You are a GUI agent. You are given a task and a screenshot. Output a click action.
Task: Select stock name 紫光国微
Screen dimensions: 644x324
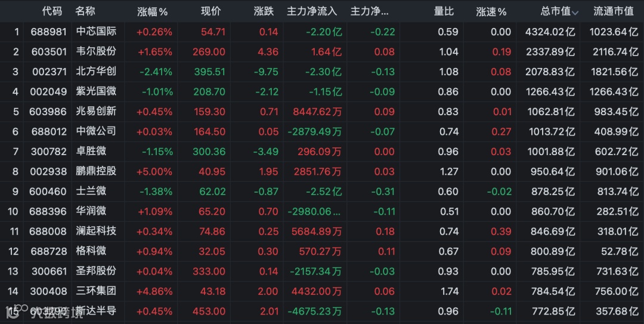coord(96,91)
